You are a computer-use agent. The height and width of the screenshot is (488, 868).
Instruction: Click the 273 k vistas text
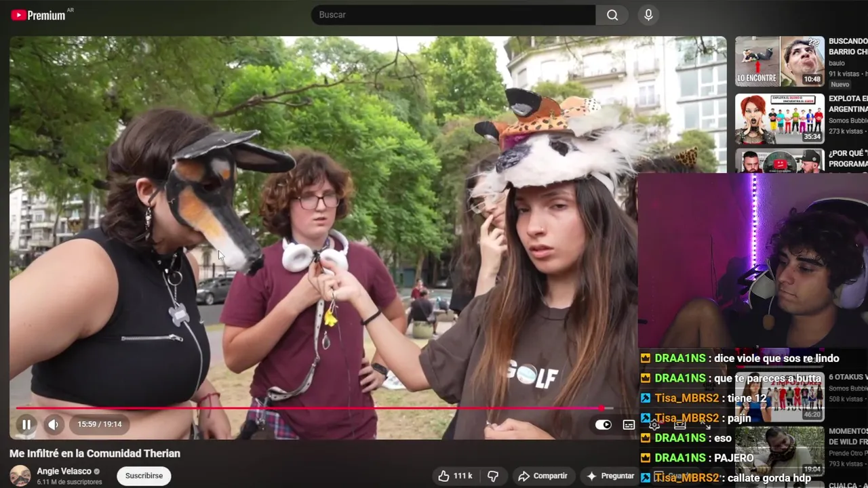tap(846, 131)
